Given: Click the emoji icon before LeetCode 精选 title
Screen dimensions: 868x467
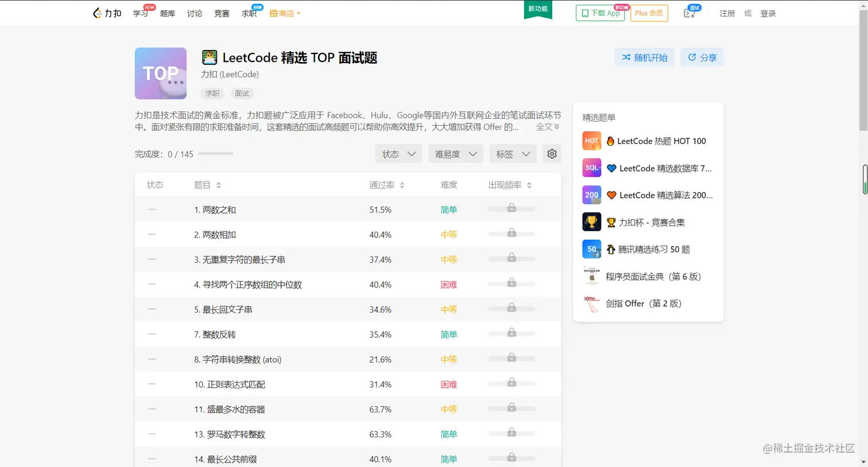Looking at the screenshot, I should point(210,57).
